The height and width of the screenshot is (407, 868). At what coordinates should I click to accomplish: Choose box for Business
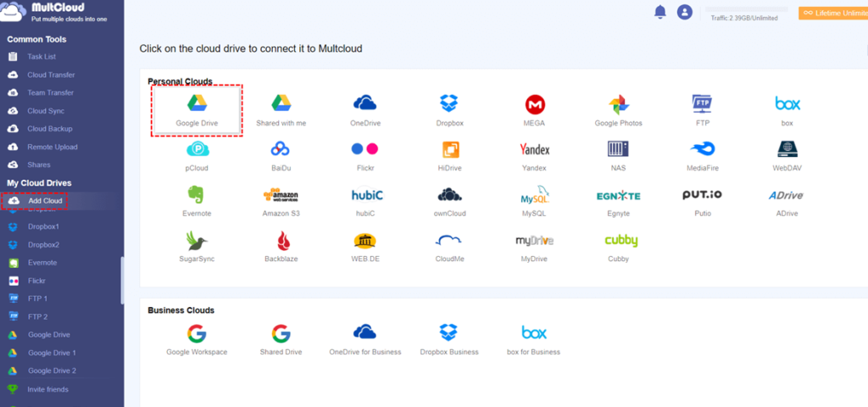pyautogui.click(x=534, y=339)
